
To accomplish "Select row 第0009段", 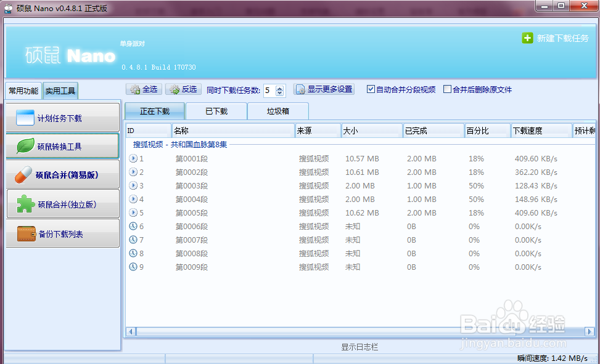I will 360,267.
